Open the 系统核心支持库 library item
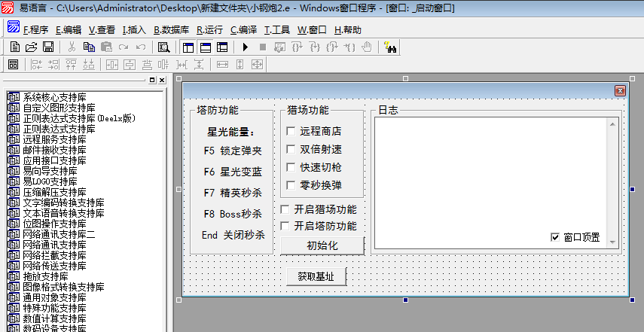 click(x=54, y=97)
